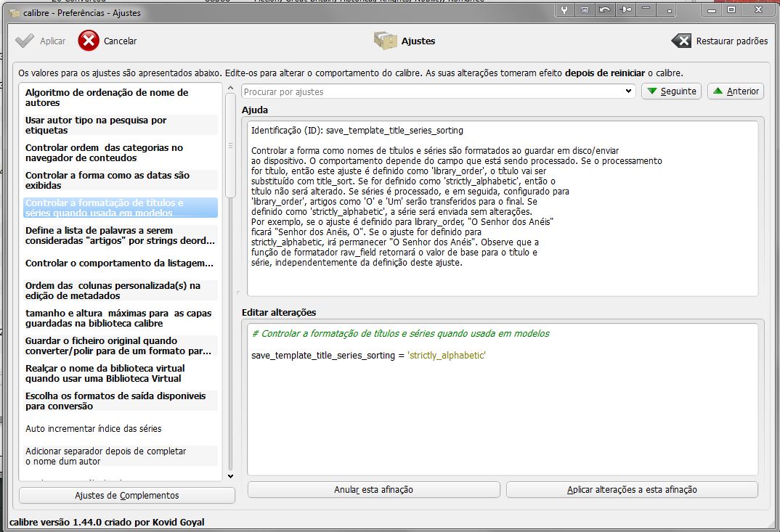This screenshot has width=780, height=532.
Task: Open Ajustes de Complementos
Action: pos(127,495)
